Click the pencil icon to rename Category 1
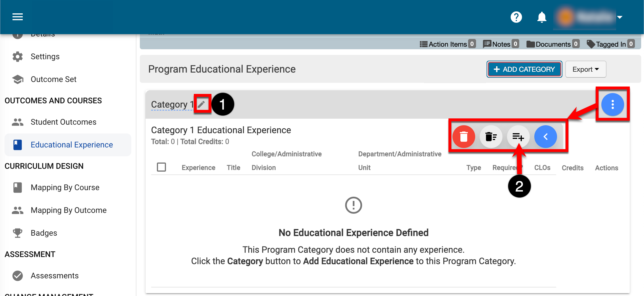Screen dimensions: 644x296 [201, 104]
